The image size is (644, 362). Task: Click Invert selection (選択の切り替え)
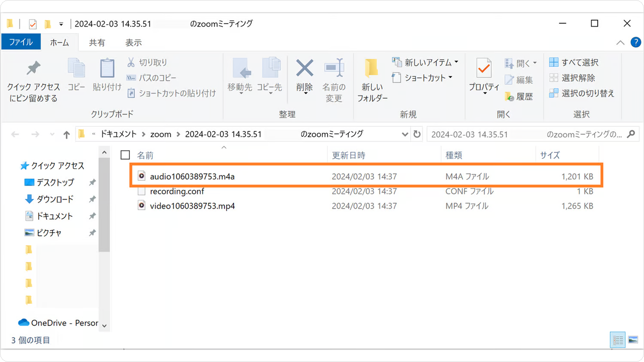tap(582, 93)
